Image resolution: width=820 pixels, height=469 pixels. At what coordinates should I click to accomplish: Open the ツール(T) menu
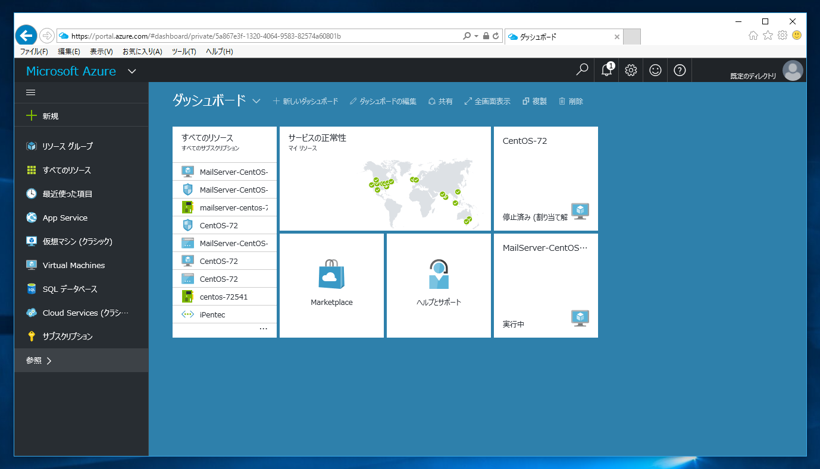tap(184, 51)
